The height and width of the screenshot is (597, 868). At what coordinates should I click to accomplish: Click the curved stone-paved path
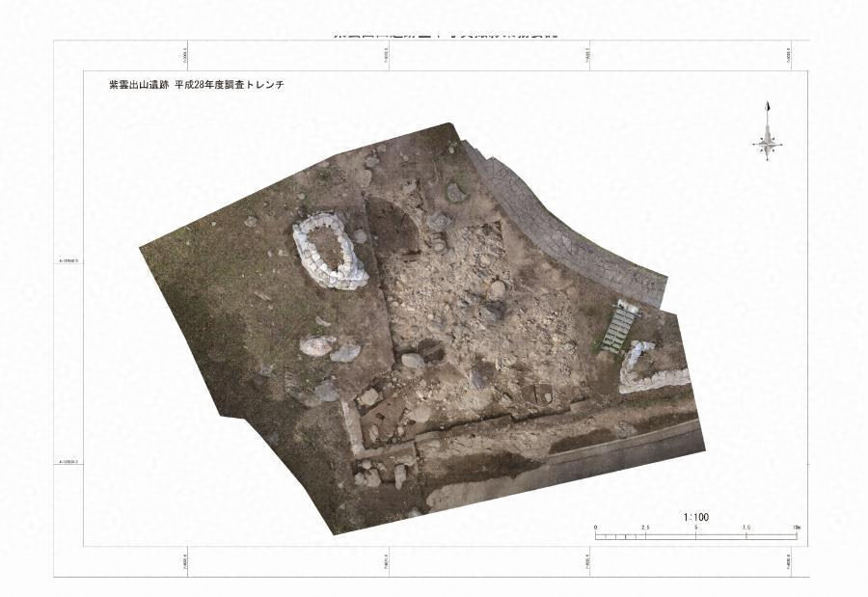pos(569,227)
